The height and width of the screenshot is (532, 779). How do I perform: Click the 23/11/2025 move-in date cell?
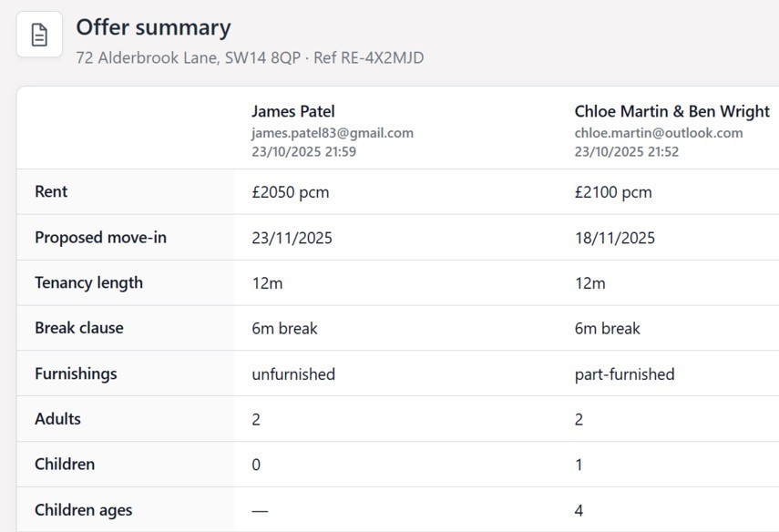[x=292, y=238]
